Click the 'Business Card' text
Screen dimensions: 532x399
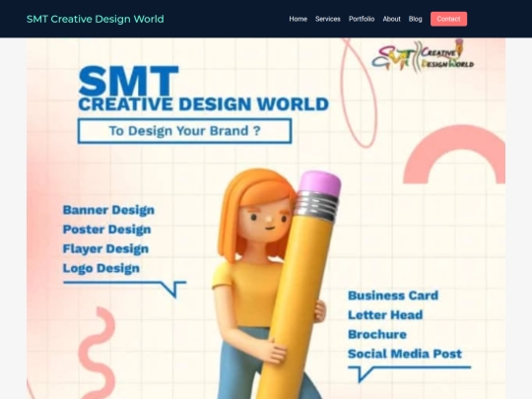(393, 296)
